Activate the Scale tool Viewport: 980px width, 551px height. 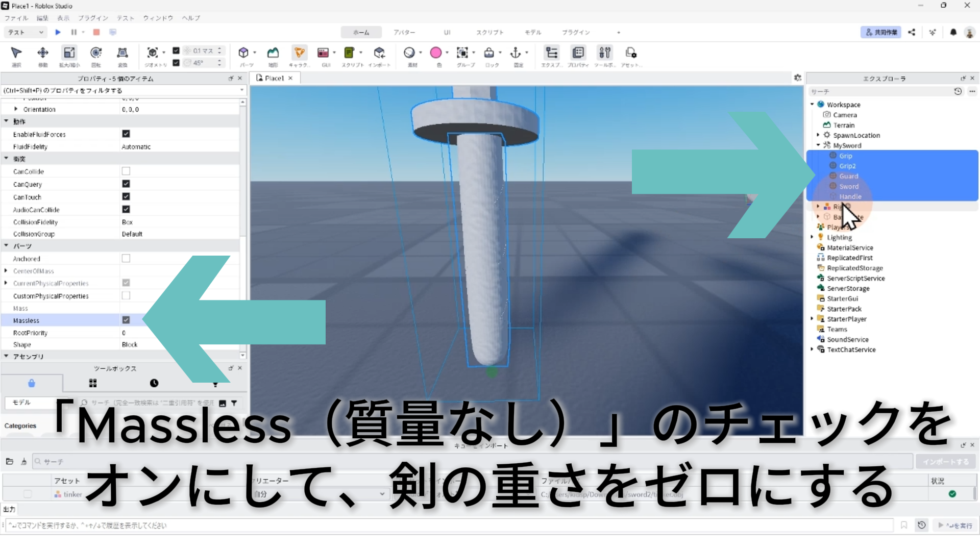[69, 53]
